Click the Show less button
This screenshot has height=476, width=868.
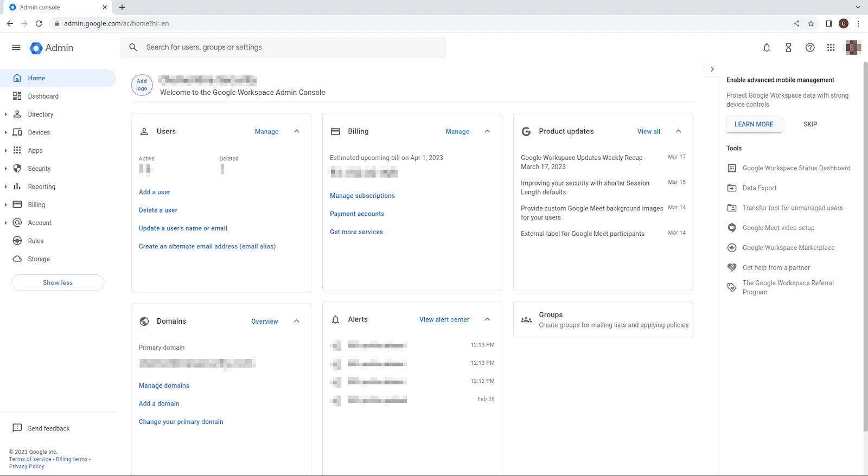(x=58, y=282)
